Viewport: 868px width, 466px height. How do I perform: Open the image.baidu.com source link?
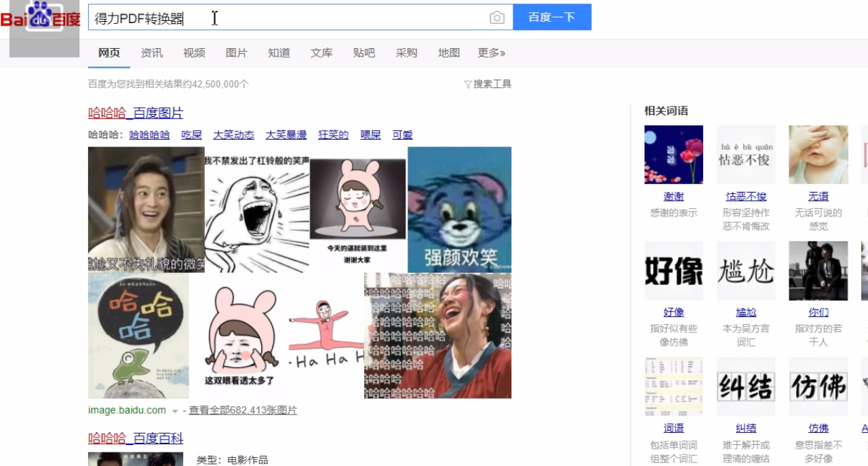[x=127, y=410]
